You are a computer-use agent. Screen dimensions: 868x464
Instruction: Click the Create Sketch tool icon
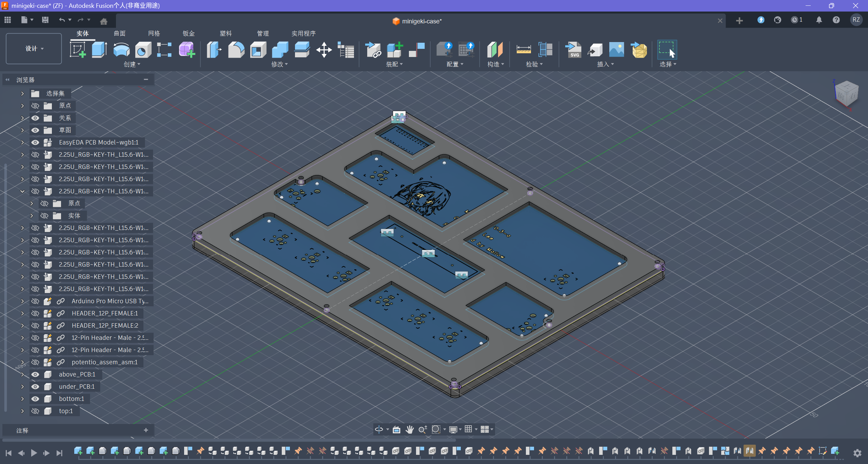(78, 50)
